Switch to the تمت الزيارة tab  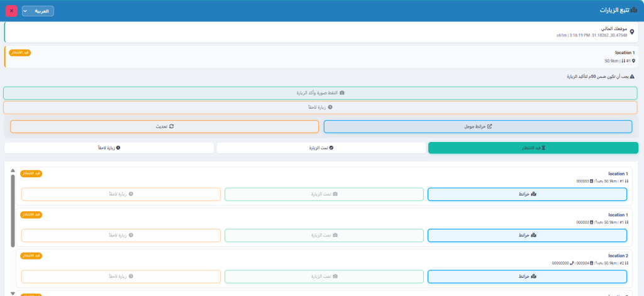[x=321, y=148]
